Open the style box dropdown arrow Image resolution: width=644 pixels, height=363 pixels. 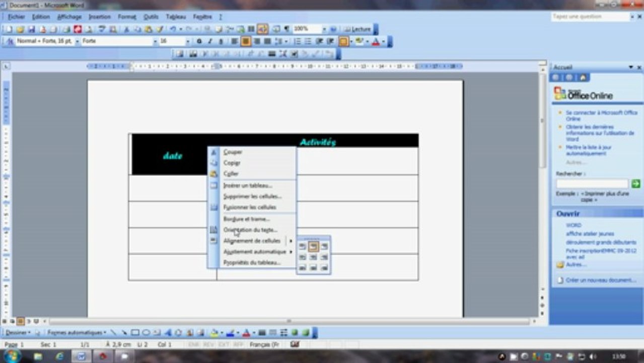coord(78,41)
